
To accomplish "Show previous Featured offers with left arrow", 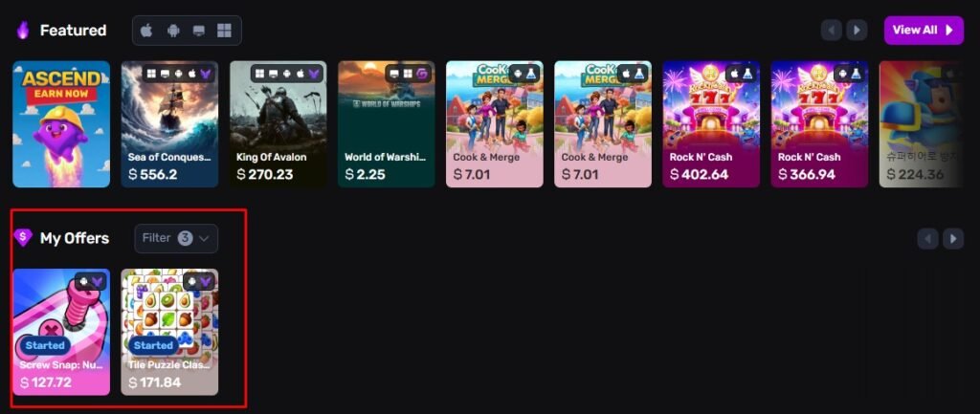I will coord(831,30).
